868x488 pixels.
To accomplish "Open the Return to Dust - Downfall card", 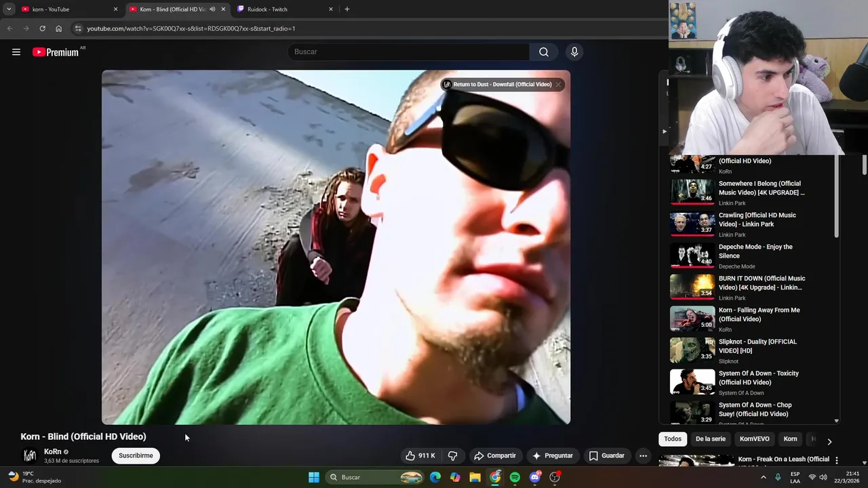I will [502, 85].
